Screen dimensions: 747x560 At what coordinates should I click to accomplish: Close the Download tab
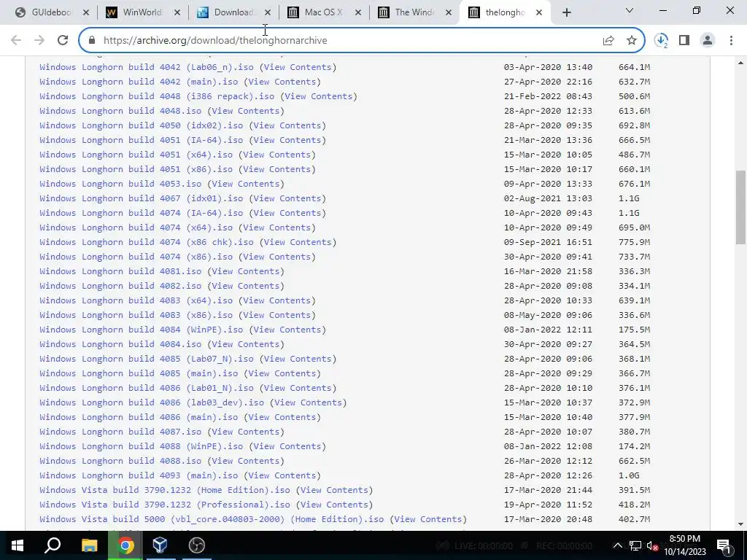point(267,13)
